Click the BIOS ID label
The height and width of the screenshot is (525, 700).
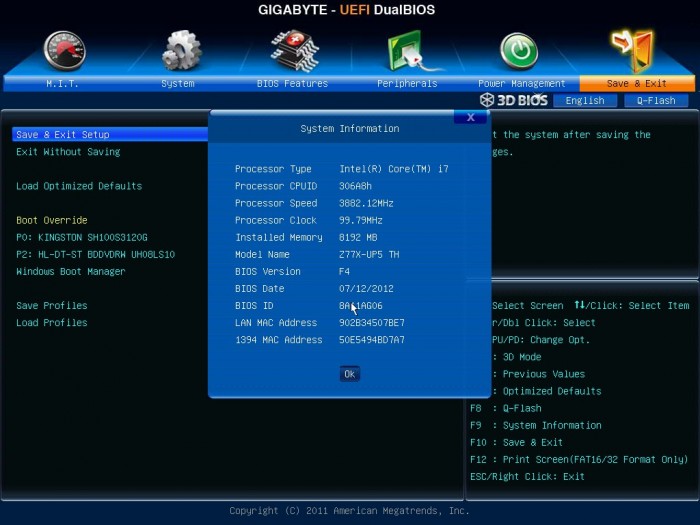[x=254, y=306]
